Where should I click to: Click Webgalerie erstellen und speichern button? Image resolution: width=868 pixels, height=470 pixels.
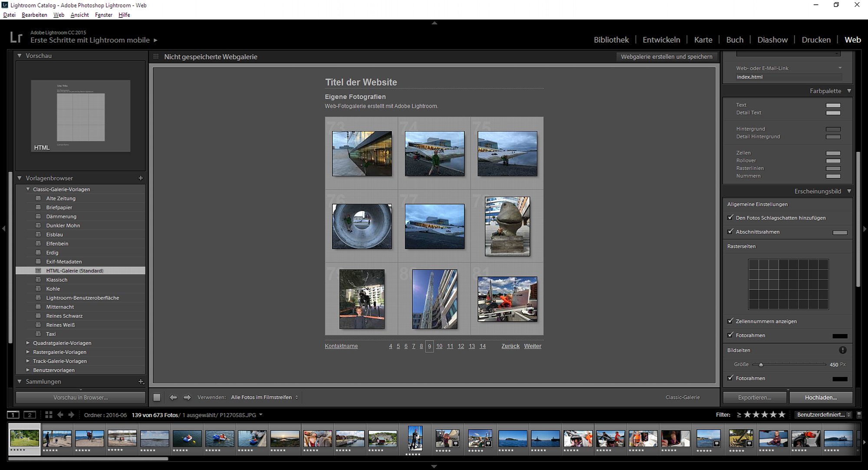click(667, 56)
